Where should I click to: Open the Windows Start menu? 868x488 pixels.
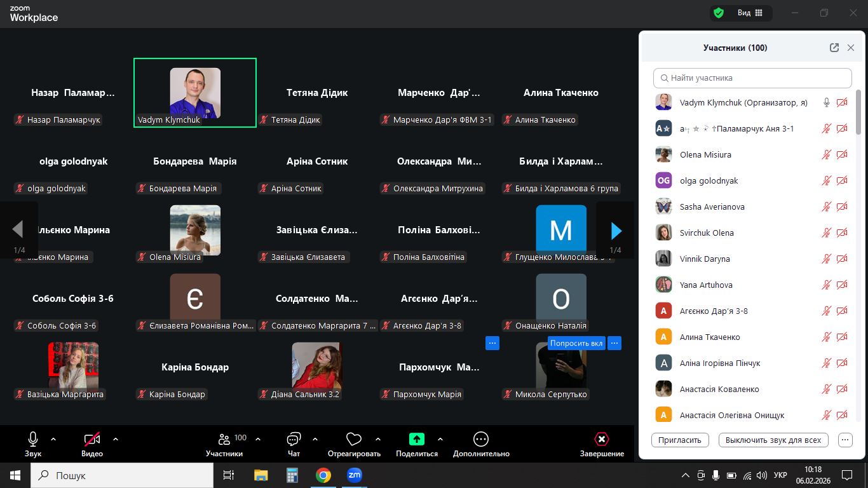[15, 475]
